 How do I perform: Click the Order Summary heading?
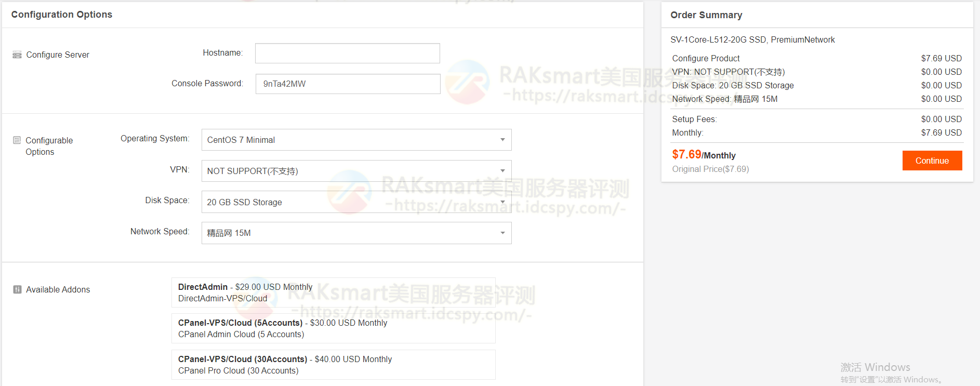[706, 15]
